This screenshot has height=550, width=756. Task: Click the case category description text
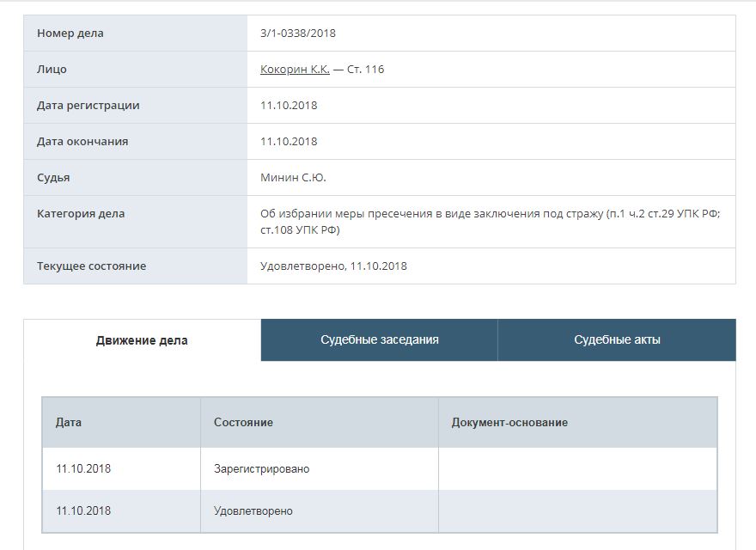[490, 222]
